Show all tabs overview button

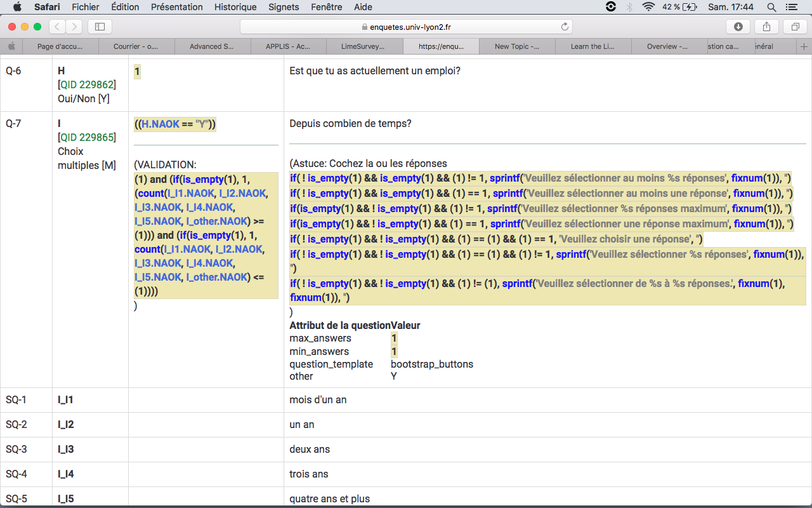[795, 27]
